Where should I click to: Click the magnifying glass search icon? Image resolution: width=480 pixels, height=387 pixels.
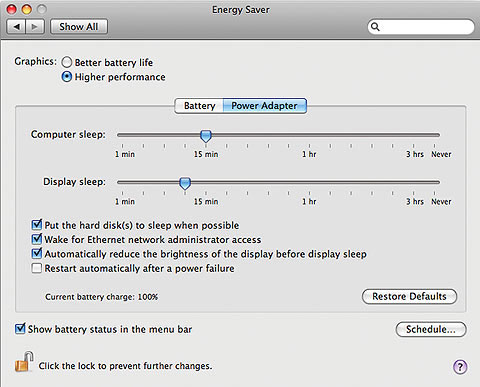375,27
